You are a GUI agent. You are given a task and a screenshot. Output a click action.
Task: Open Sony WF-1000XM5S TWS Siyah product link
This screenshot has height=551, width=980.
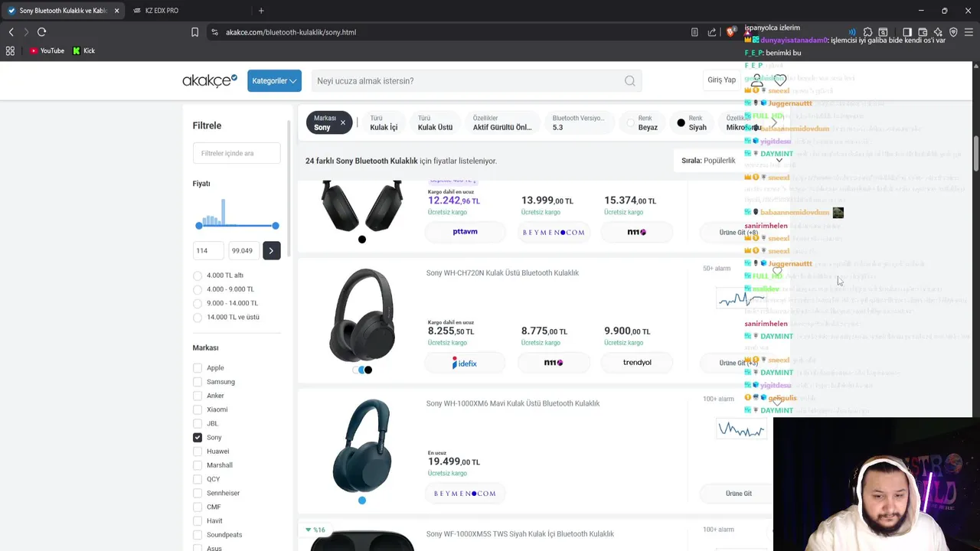(x=520, y=534)
